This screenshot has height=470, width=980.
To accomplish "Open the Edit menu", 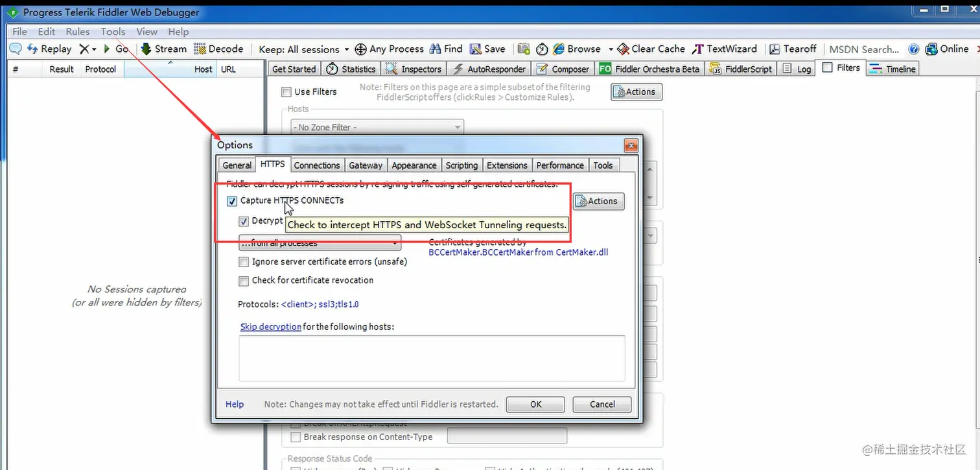I will point(47,31).
